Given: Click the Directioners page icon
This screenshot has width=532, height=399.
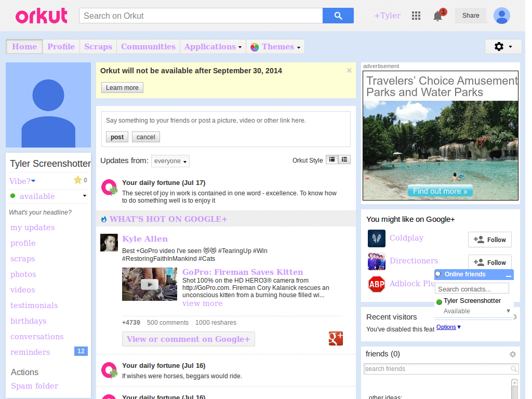Looking at the screenshot, I should [x=377, y=261].
